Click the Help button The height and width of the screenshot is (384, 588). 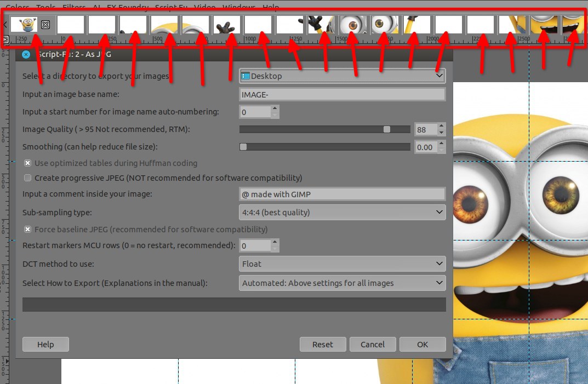(x=45, y=344)
